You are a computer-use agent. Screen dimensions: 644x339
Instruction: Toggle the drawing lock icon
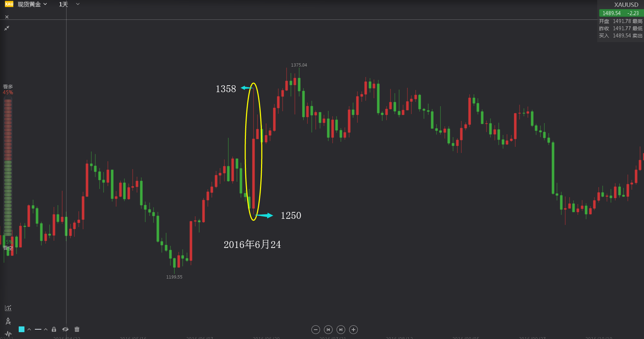click(x=54, y=329)
